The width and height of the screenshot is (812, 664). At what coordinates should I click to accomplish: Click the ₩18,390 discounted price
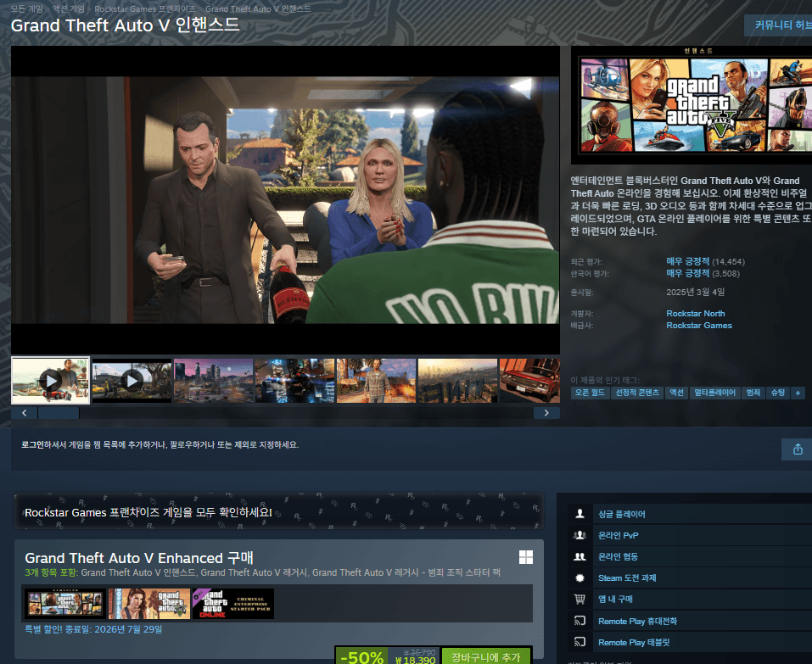[415, 660]
